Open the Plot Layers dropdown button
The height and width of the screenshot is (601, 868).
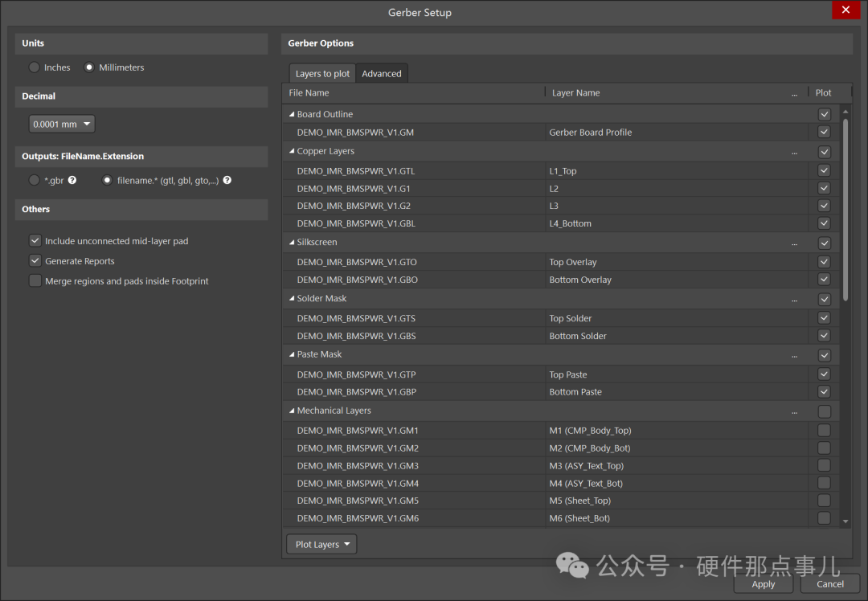click(x=321, y=544)
